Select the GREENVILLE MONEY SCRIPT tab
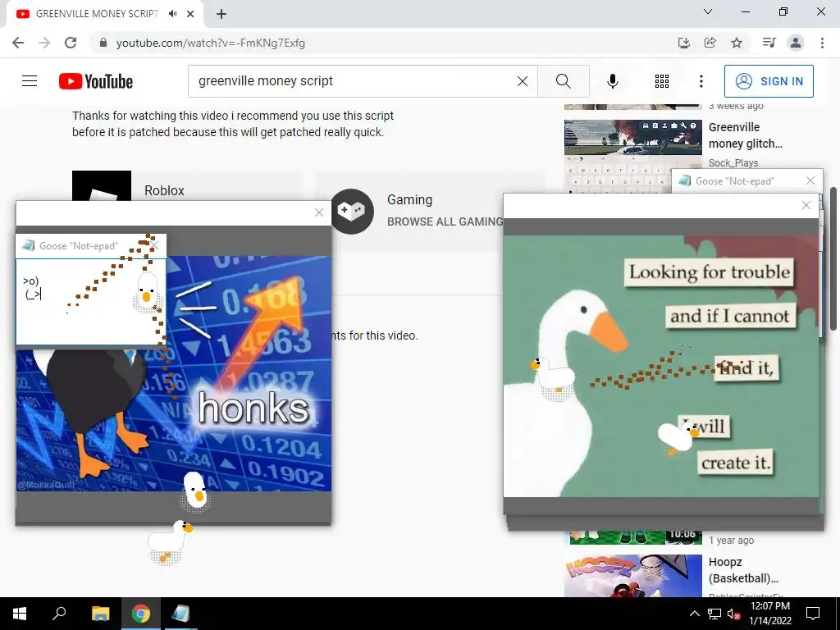The width and height of the screenshot is (840, 630). click(97, 14)
